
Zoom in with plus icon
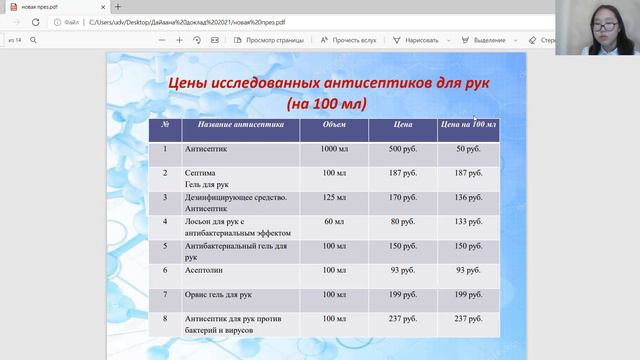click(x=179, y=40)
